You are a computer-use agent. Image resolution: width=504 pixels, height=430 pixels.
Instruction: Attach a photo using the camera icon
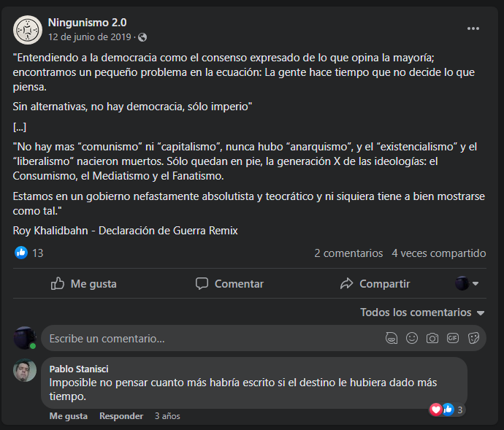432,338
